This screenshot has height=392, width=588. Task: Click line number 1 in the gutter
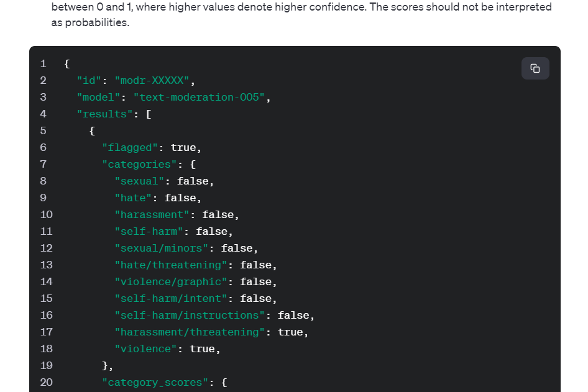pos(44,64)
